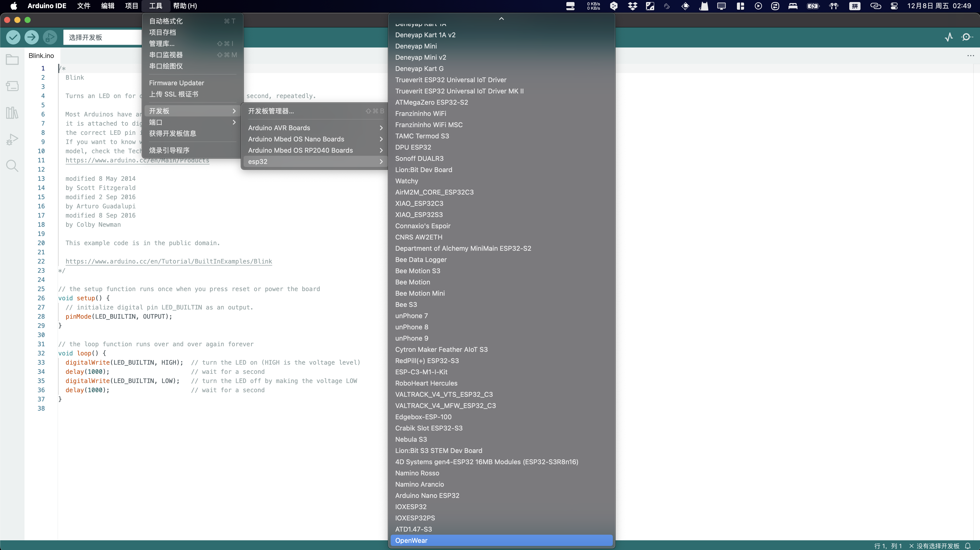Image resolution: width=980 pixels, height=550 pixels.
Task: Open the Serial Plotter waveform icon
Action: coord(949,37)
